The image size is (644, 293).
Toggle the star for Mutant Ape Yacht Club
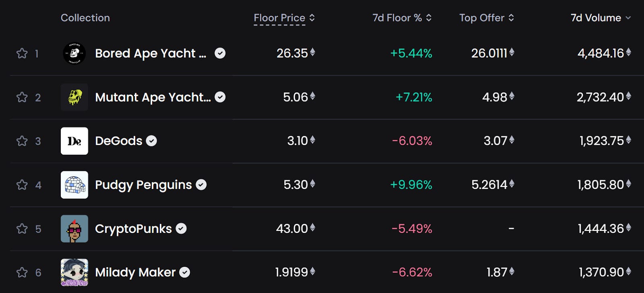22,97
